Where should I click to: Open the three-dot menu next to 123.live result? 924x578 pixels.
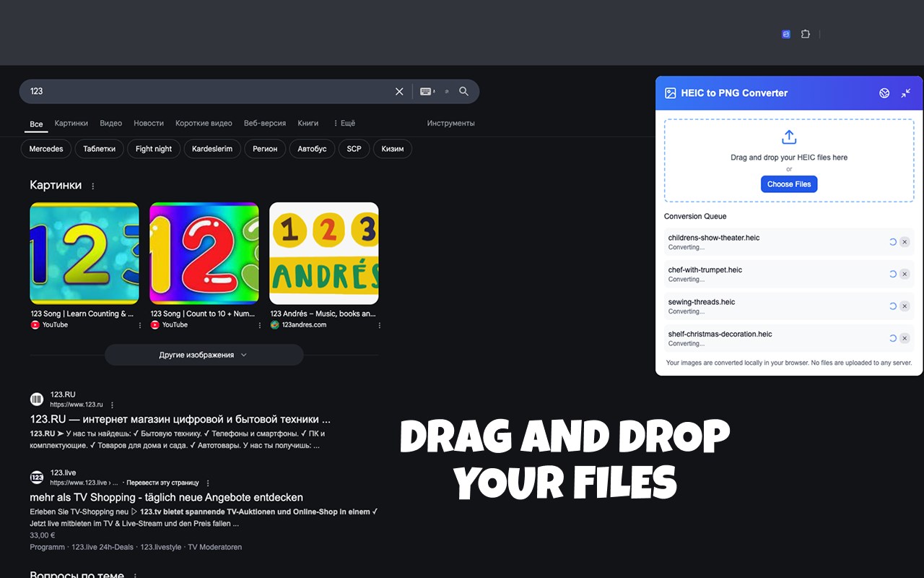[208, 483]
